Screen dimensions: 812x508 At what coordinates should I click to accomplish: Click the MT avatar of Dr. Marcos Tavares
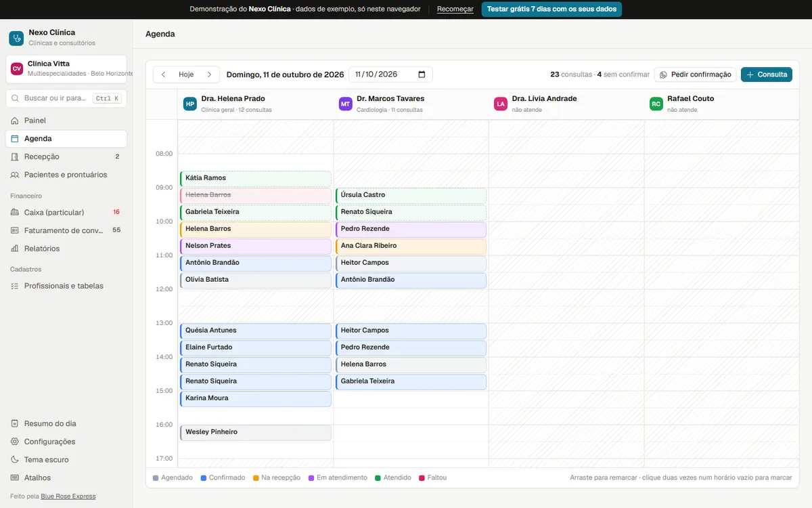click(346, 104)
